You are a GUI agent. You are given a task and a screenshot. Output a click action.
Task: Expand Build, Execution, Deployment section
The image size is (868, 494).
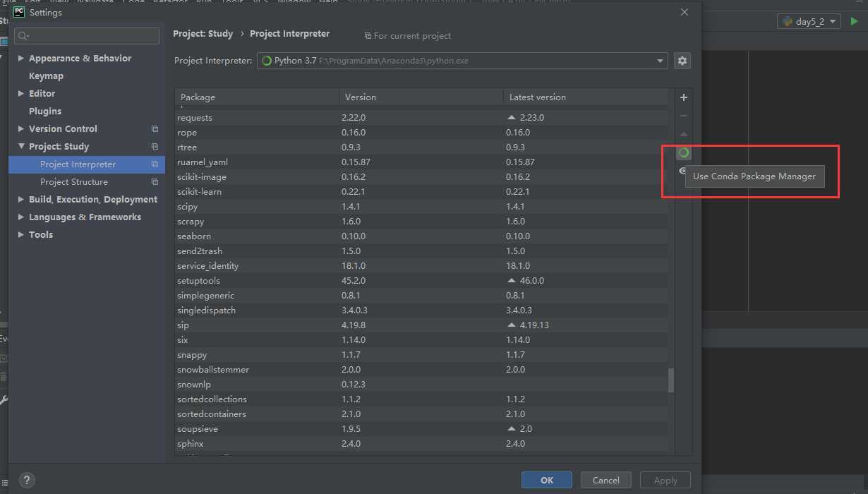21,200
